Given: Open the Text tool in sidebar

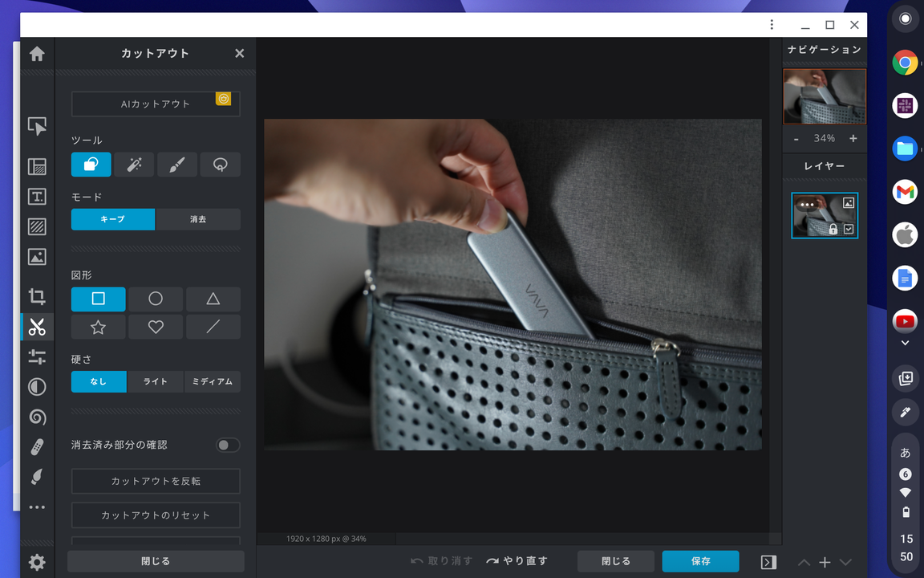Looking at the screenshot, I should click(x=37, y=197).
